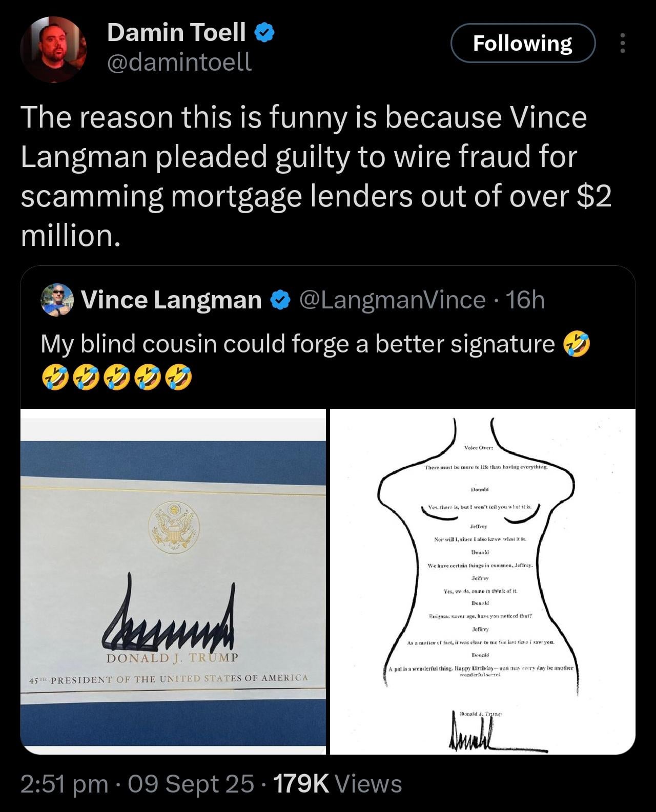Click the 09 Sept 25 date
Screen dimensions: 656x812
191,784
